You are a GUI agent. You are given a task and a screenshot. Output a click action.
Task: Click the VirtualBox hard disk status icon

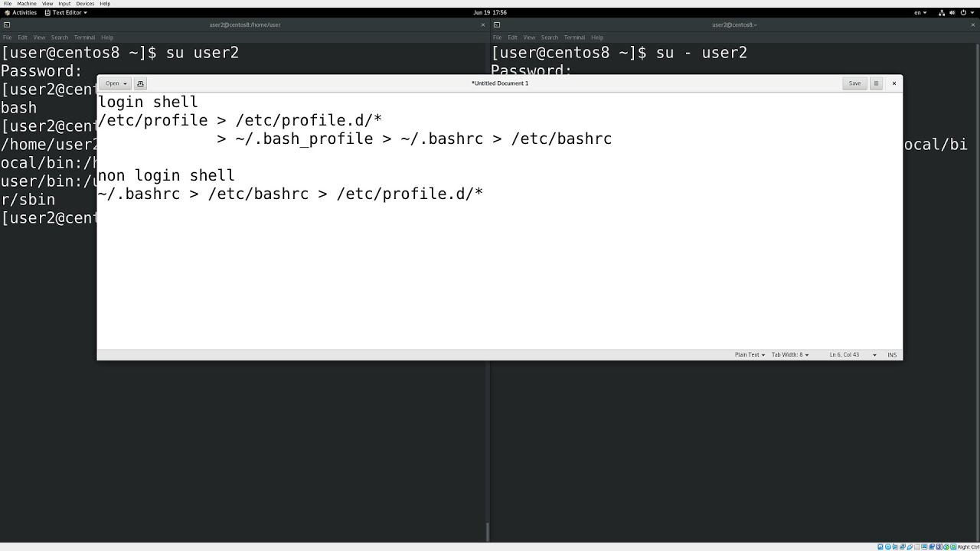click(x=881, y=547)
